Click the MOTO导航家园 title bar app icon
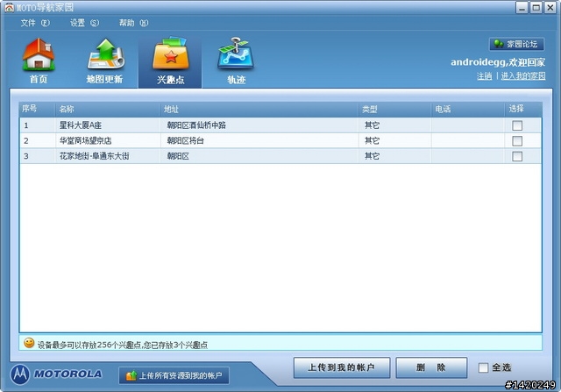The height and width of the screenshot is (392, 561). (x=10, y=7)
